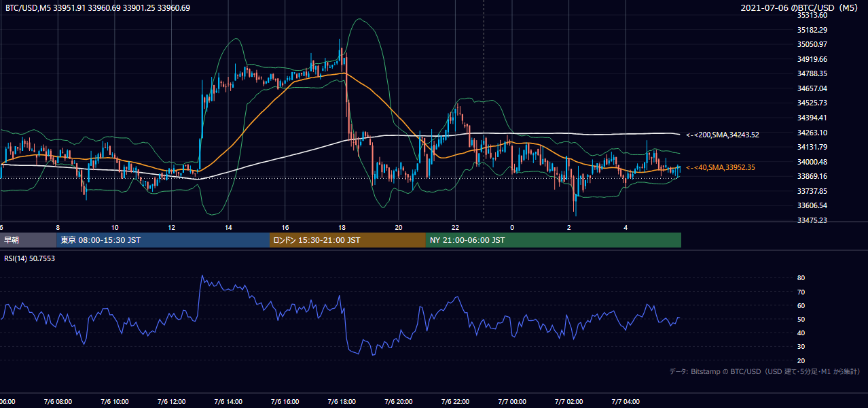This screenshot has width=868, height=408.
Task: Click the RSI axis level 70
Action: [x=801, y=292]
